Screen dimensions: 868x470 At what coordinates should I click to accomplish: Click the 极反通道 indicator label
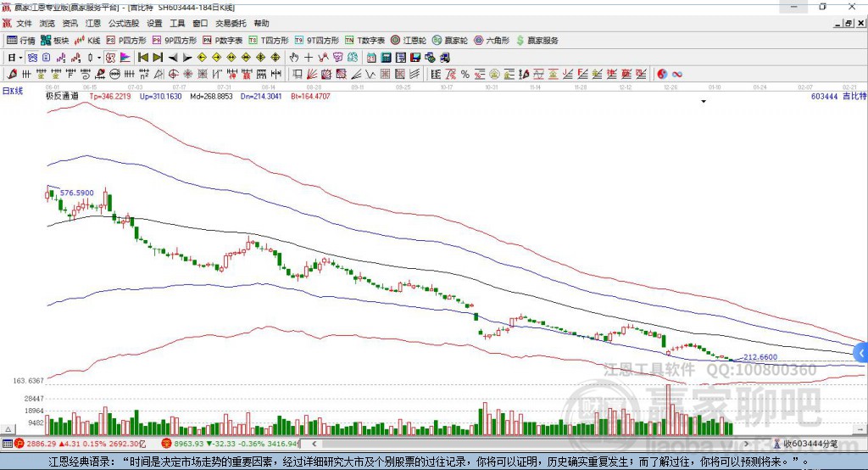pos(62,97)
